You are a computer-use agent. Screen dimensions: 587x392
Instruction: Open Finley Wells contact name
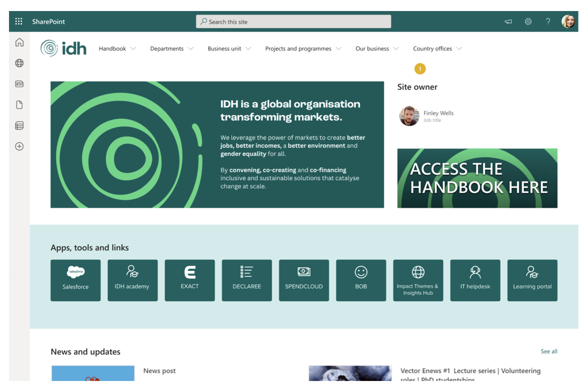tap(439, 113)
